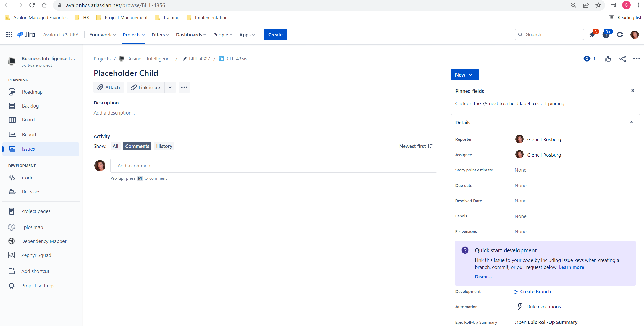644x335 pixels.
Task: Toggle Newest first sort order
Action: tap(415, 146)
